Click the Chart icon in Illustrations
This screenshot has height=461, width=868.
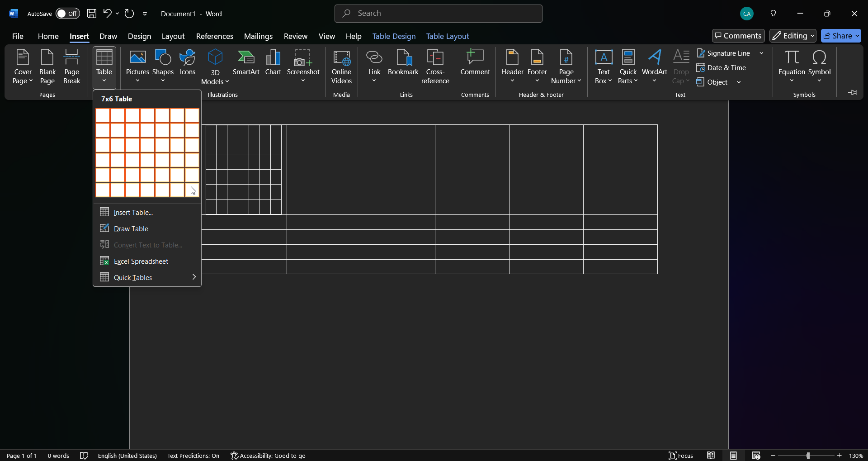coord(273,62)
